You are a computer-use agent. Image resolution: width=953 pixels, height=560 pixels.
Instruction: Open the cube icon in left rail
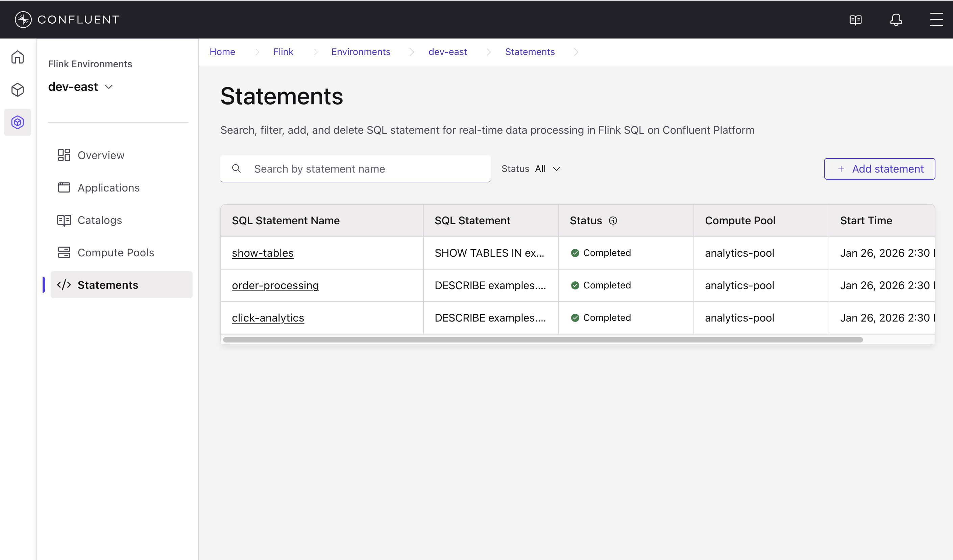[17, 90]
